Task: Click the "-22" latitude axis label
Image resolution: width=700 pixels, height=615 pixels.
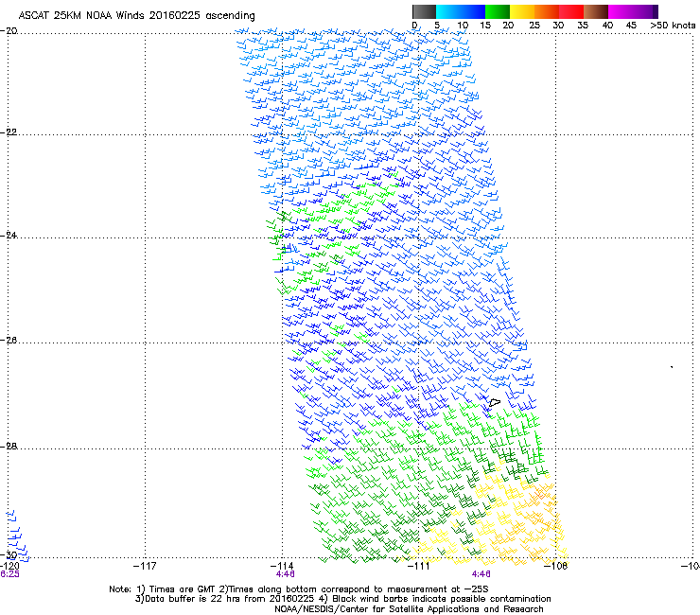Action: (9, 132)
